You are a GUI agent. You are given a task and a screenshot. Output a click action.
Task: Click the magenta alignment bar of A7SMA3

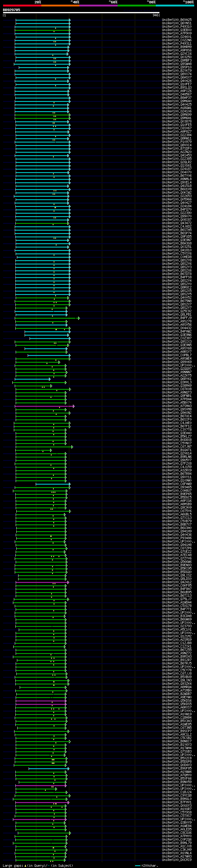pyautogui.click(x=44, y=406)
